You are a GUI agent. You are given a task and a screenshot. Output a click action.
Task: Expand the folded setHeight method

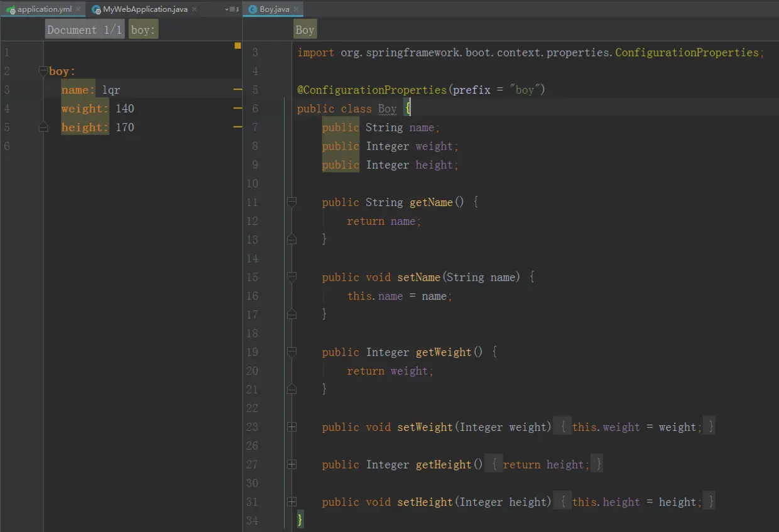(x=291, y=502)
